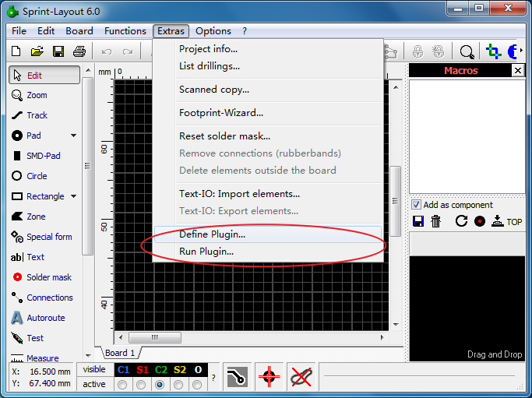
Task: Click tool list scroll-up arrow
Action: pos(88,70)
